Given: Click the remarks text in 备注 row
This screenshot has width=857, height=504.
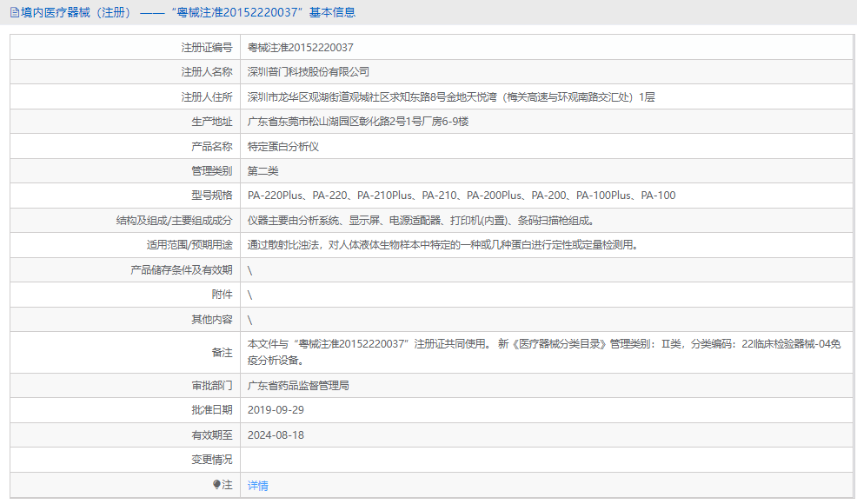Looking at the screenshot, I should click(543, 352).
